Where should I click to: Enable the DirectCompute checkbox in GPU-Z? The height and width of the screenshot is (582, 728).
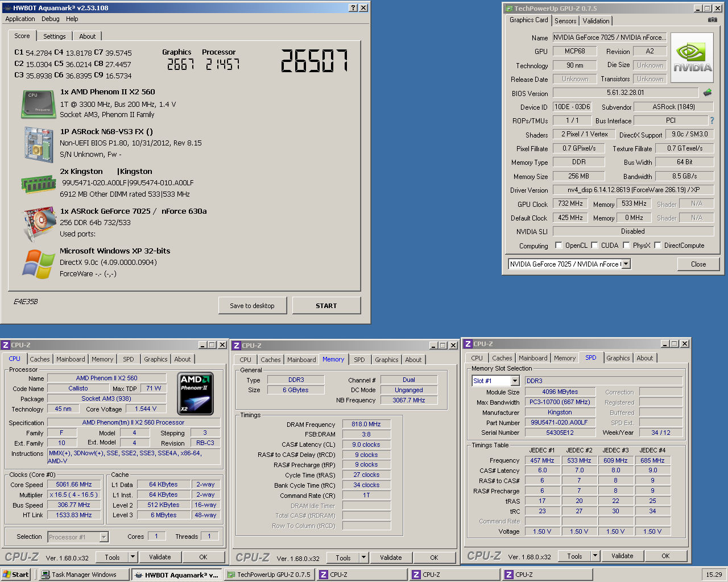pyautogui.click(x=657, y=246)
